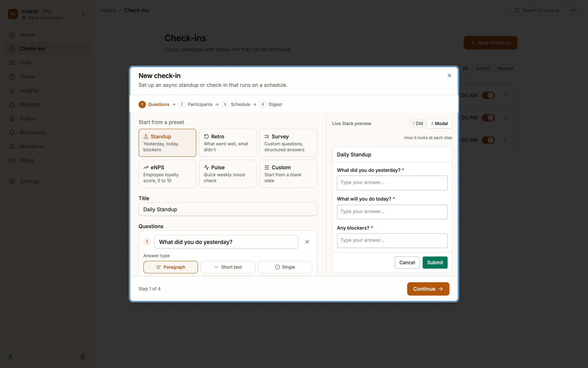Edit the Daily Standup title field
Image resolution: width=588 pixels, height=368 pixels.
click(x=228, y=209)
